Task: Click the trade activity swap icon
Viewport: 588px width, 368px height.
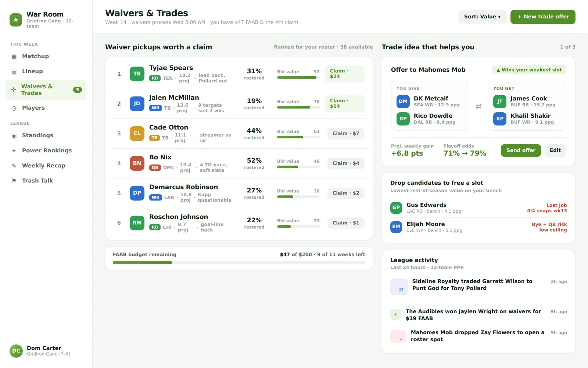Action: [399, 287]
